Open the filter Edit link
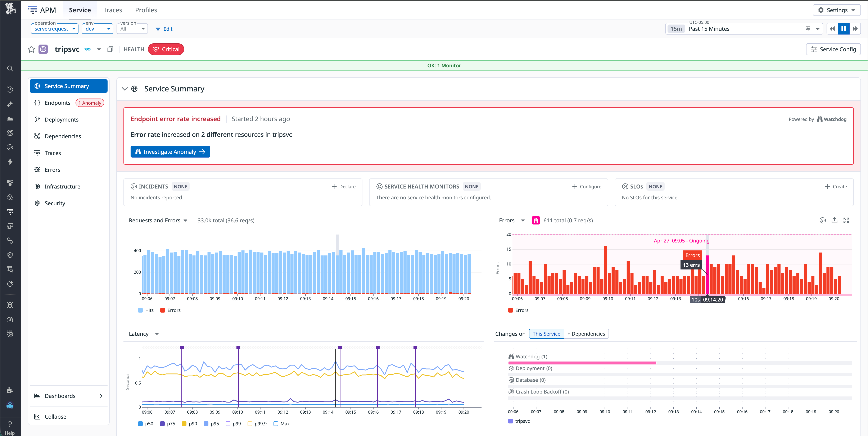This screenshot has height=436, width=868. [x=164, y=29]
